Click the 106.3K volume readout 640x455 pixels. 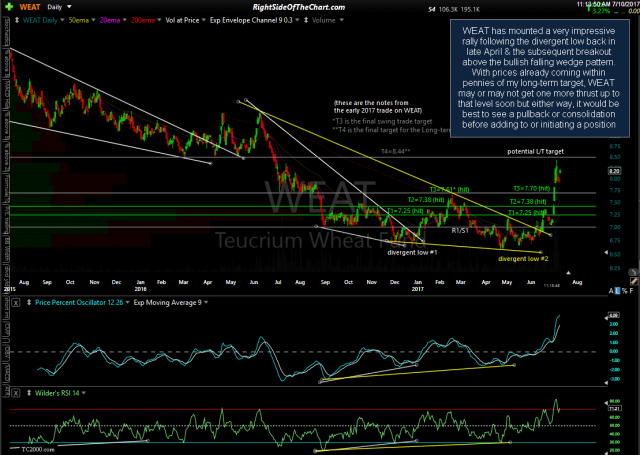pyautogui.click(x=448, y=9)
